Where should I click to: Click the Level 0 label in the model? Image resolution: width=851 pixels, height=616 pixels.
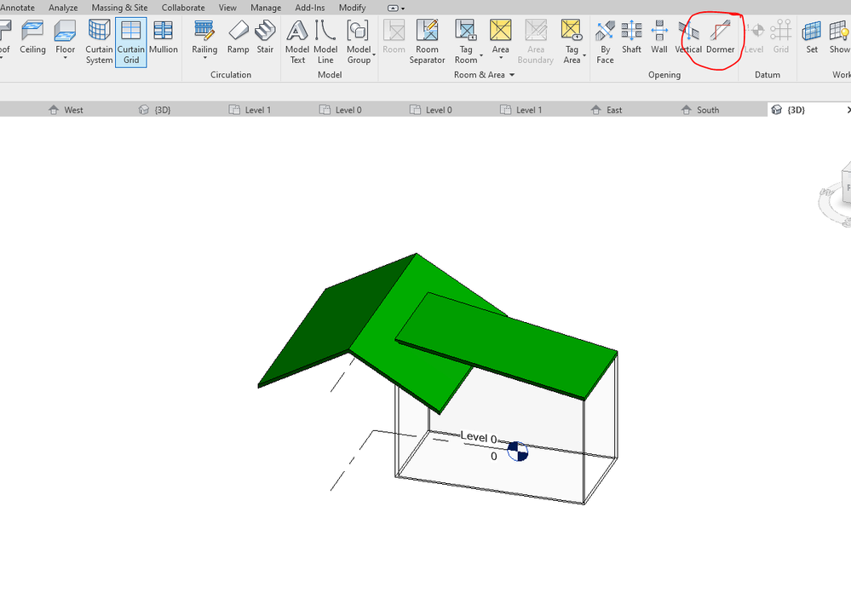(478, 437)
